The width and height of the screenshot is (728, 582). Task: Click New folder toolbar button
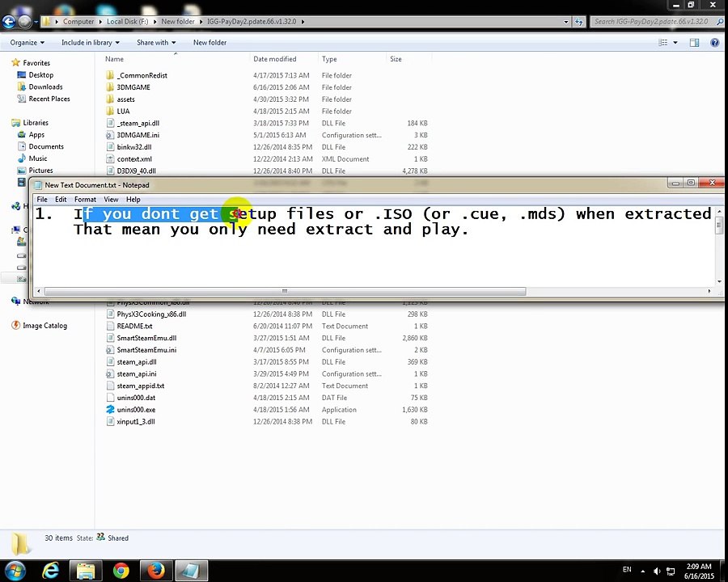[210, 43]
